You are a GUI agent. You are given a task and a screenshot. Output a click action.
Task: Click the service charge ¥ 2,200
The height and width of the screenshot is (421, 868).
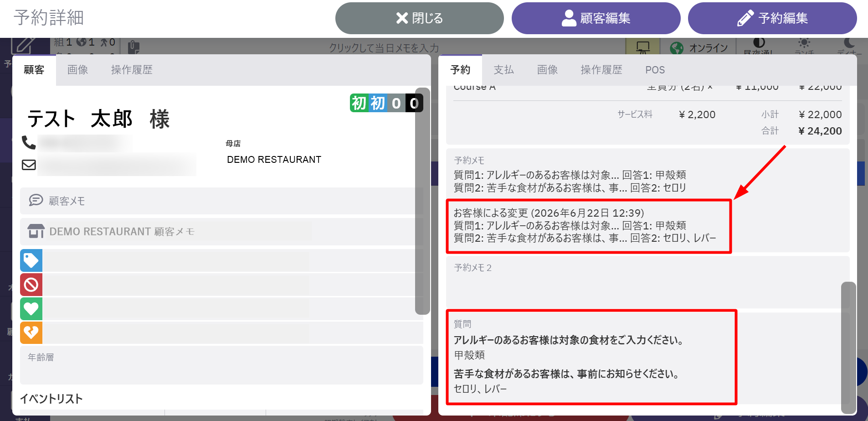pos(697,114)
